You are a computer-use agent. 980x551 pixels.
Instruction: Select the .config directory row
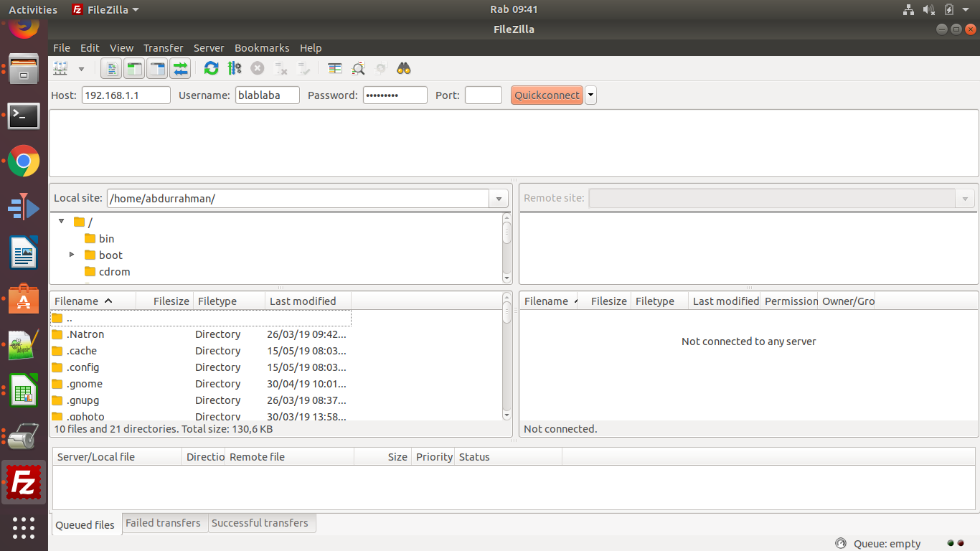pyautogui.click(x=201, y=367)
